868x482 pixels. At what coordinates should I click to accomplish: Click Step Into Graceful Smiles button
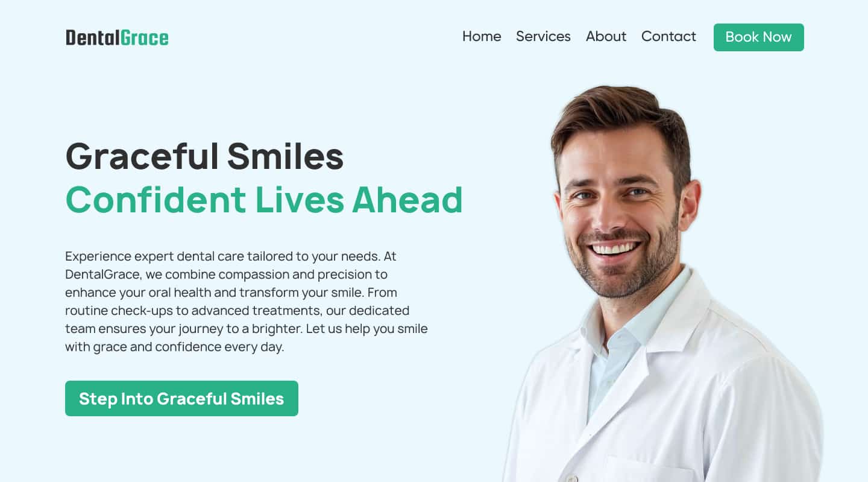click(x=181, y=398)
